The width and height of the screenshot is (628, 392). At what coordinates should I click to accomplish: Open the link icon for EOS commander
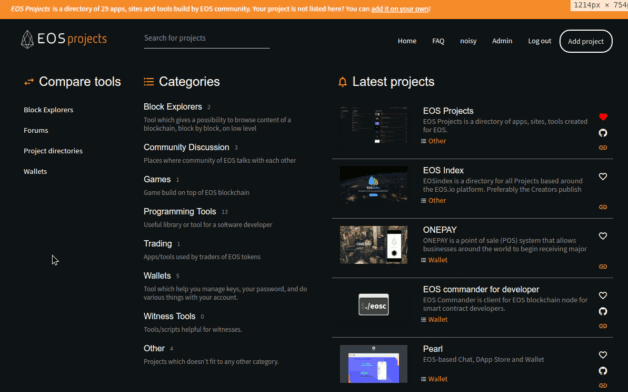[x=603, y=326]
